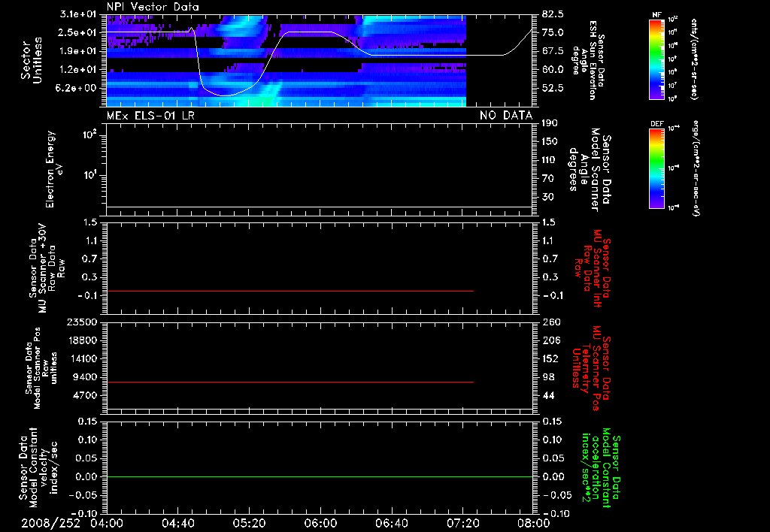Click the red line in the Scanner Pos panel
Image resolution: width=770 pixels, height=532 pixels.
coord(290,382)
